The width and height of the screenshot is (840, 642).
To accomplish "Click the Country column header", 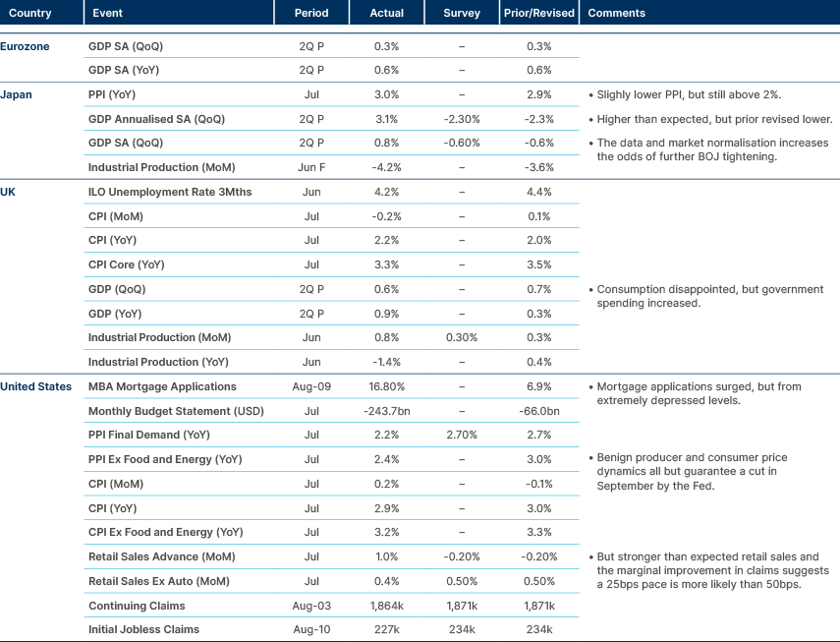I will (30, 14).
